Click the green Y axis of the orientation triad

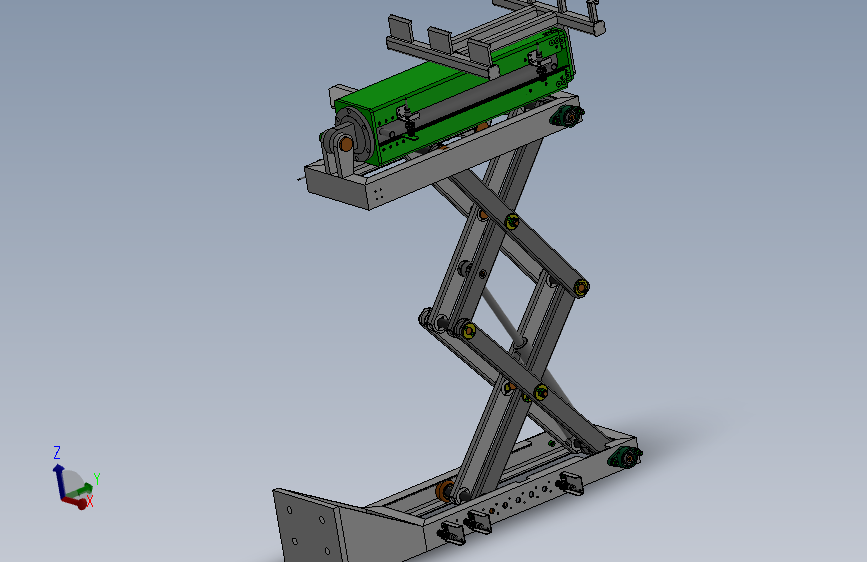click(81, 490)
